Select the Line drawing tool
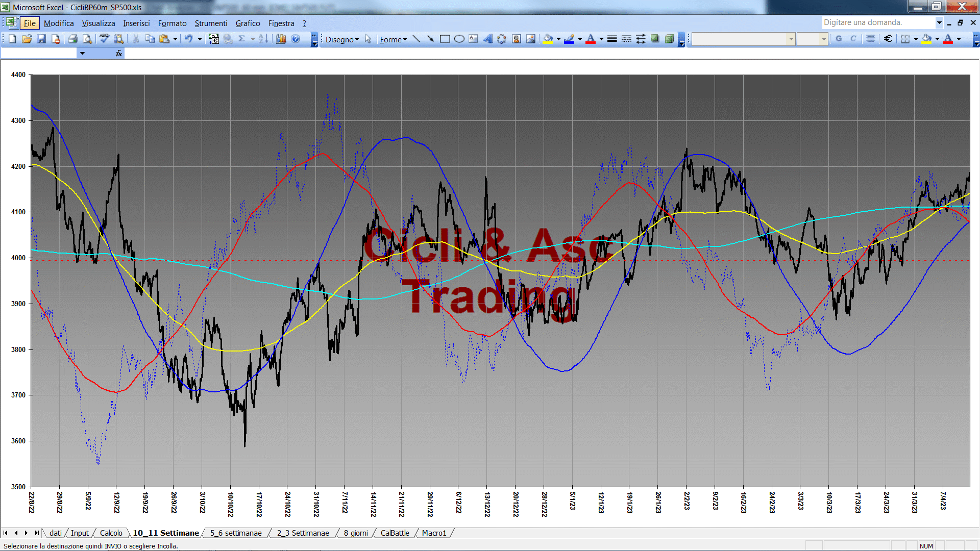Image resolution: width=980 pixels, height=551 pixels. tap(416, 39)
